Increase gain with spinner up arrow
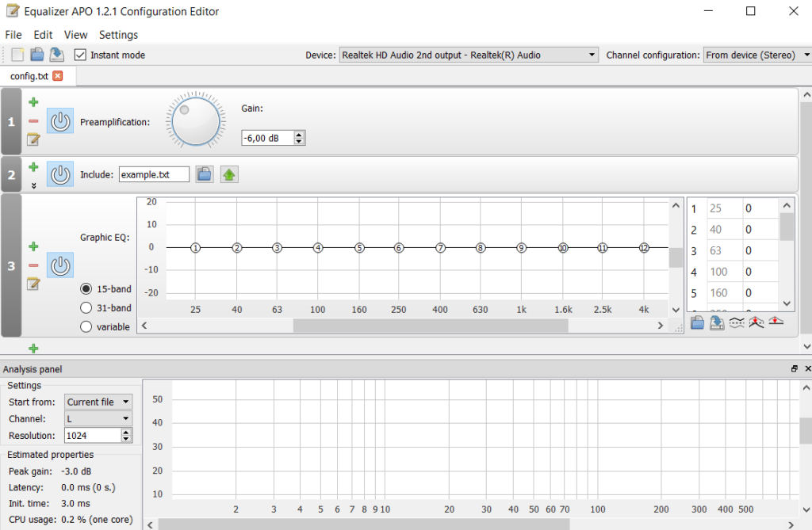Screen dimensions: 812x530 (x=299, y=135)
